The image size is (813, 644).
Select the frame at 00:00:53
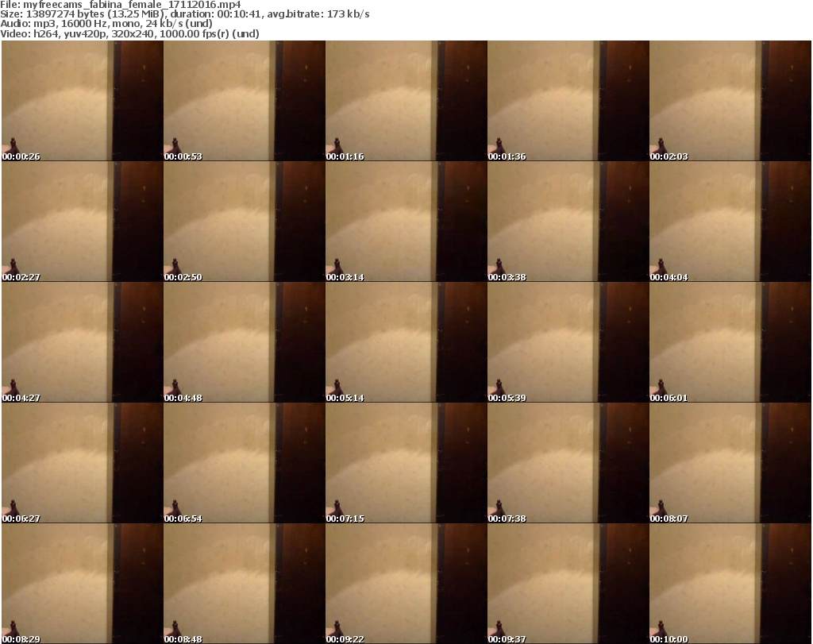tap(245, 101)
